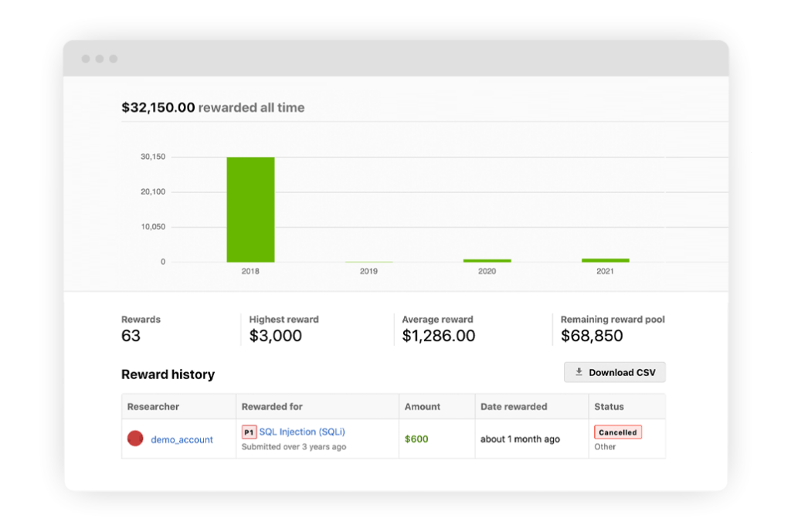Click the third gray window control dot

tap(113, 59)
